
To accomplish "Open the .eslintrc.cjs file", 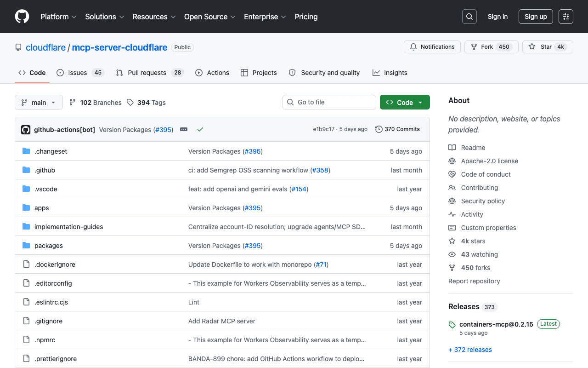I will 51,302.
